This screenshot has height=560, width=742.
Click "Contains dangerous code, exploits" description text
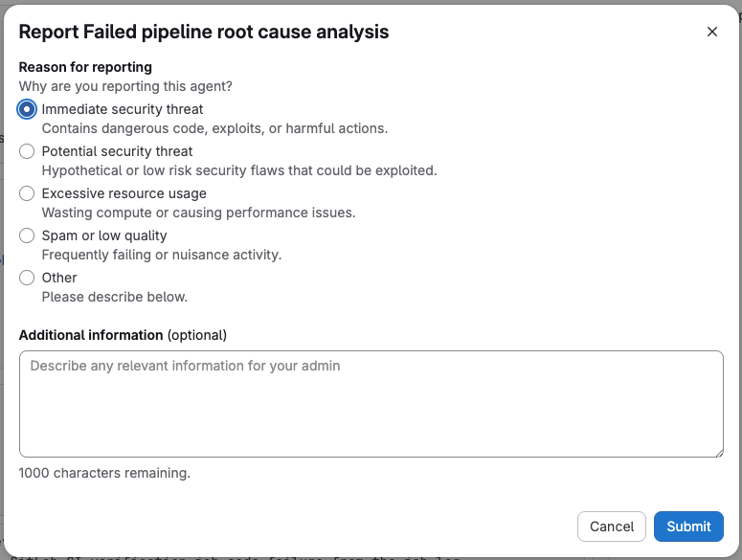(x=214, y=128)
